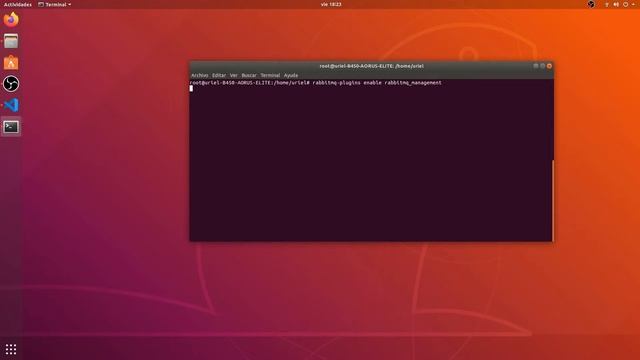This screenshot has width=640, height=360.
Task: Open the network status icon
Action: point(607,4)
